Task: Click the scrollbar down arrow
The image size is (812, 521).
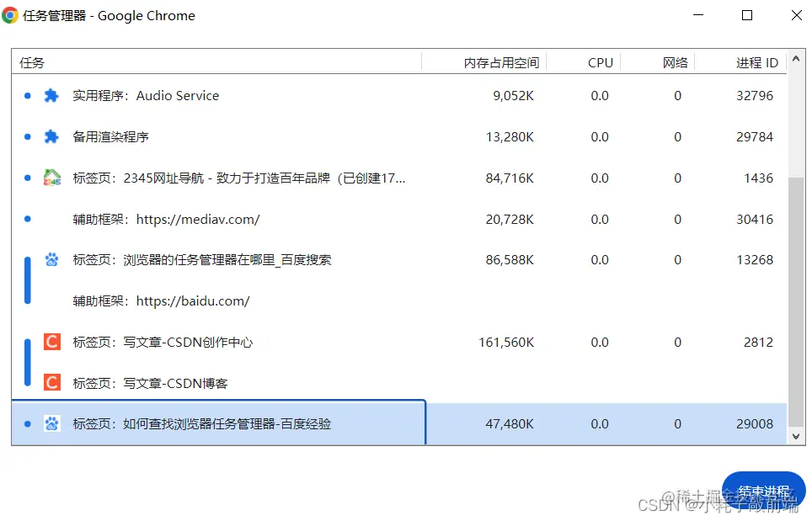Action: coord(796,436)
